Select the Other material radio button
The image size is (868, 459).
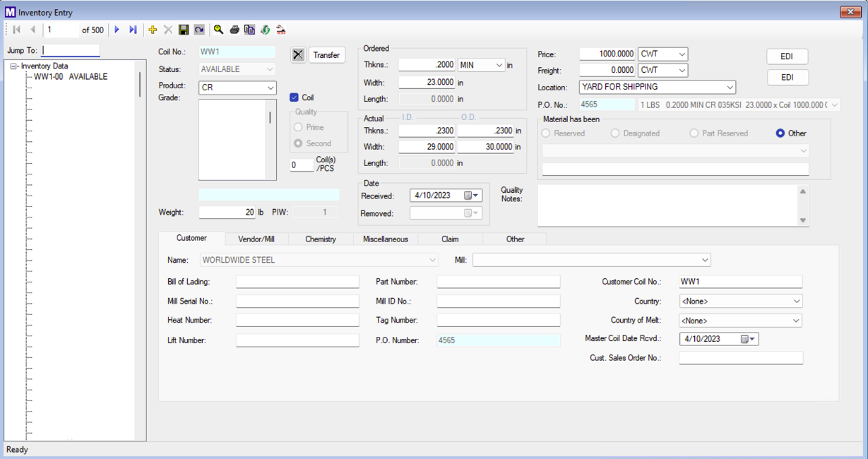[780, 133]
